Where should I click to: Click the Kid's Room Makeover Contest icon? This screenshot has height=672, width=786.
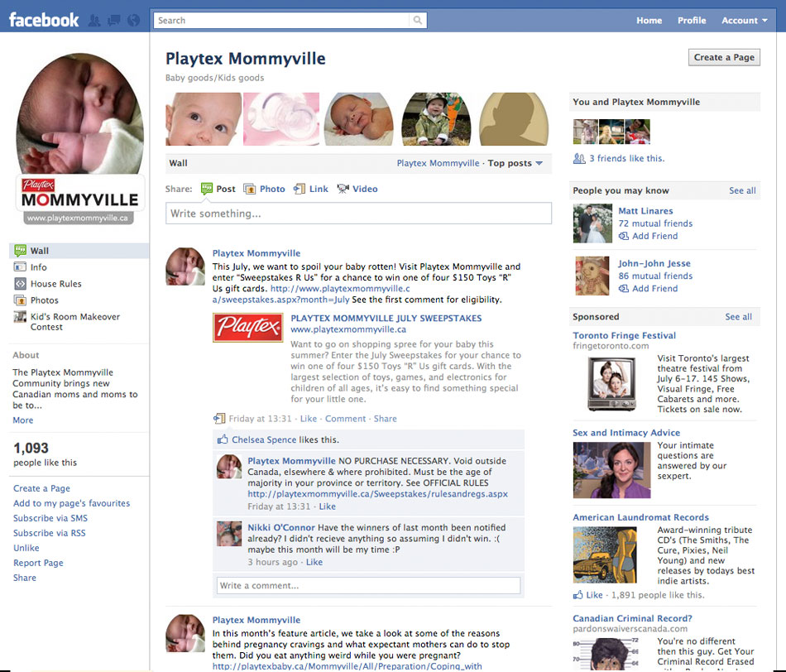[x=20, y=317]
